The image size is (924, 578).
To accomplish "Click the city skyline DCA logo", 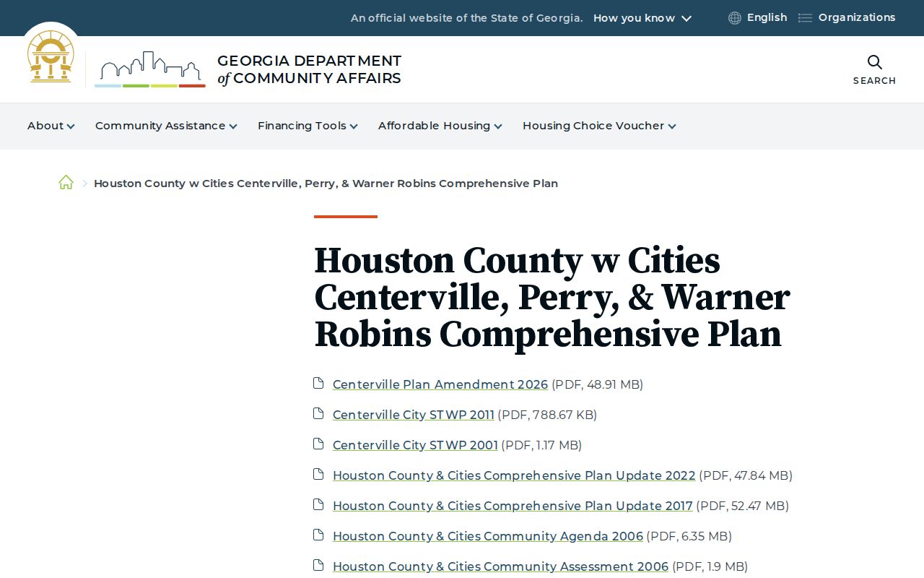I will pyautogui.click(x=150, y=69).
